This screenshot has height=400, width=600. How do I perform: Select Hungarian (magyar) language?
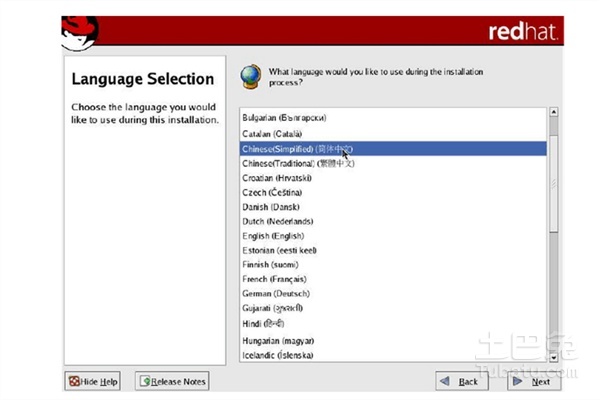click(393, 341)
